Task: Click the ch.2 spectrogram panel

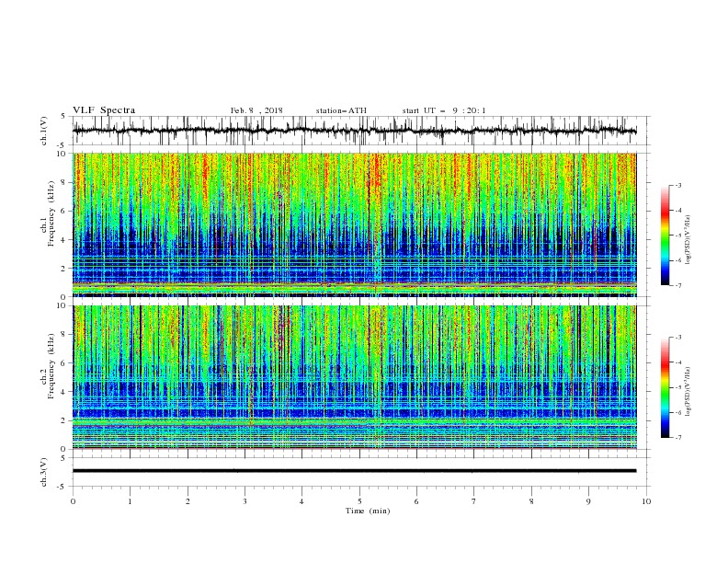Action: pyautogui.click(x=354, y=377)
